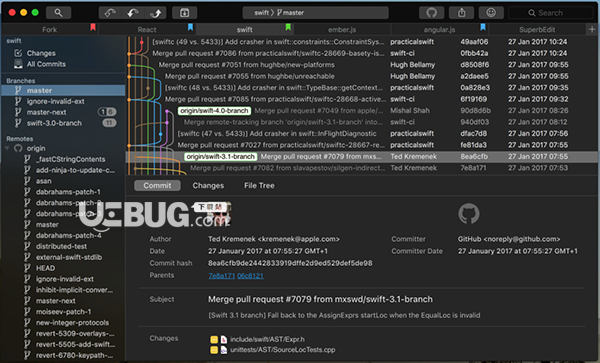Click the green bookmark on swift tab
This screenshot has height=363, width=600.
point(288,27)
